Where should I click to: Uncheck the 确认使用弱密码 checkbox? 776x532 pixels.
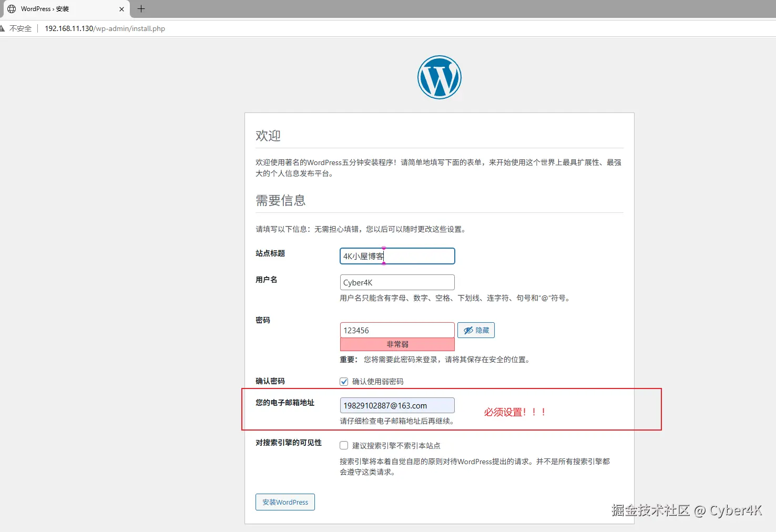click(344, 382)
